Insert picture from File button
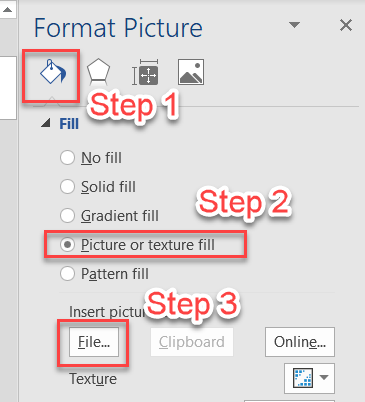The image size is (365, 402). point(94,342)
